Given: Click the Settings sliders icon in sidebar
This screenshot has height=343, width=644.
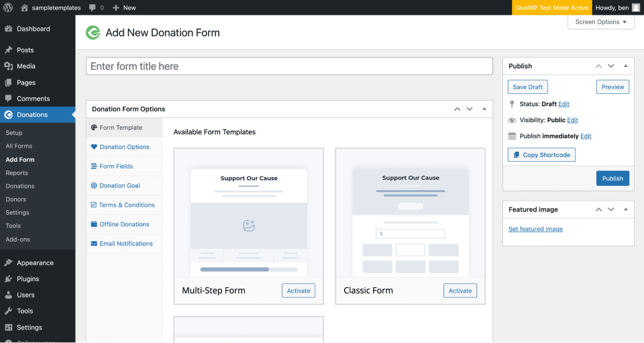Looking at the screenshot, I should (x=8, y=328).
